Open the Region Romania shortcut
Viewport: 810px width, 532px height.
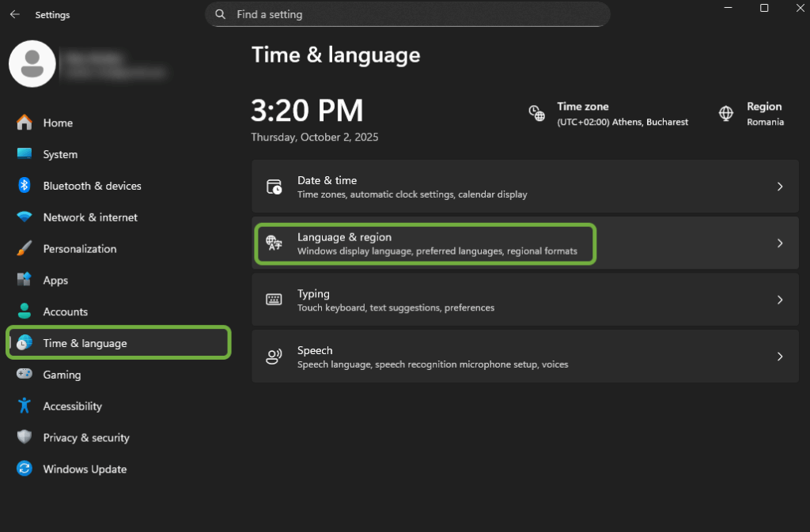click(751, 114)
